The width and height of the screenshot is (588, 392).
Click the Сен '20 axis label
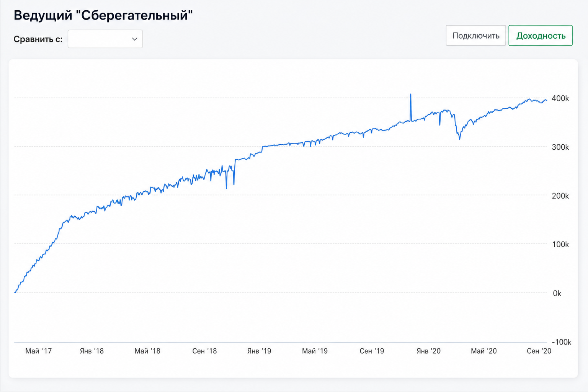pyautogui.click(x=539, y=351)
